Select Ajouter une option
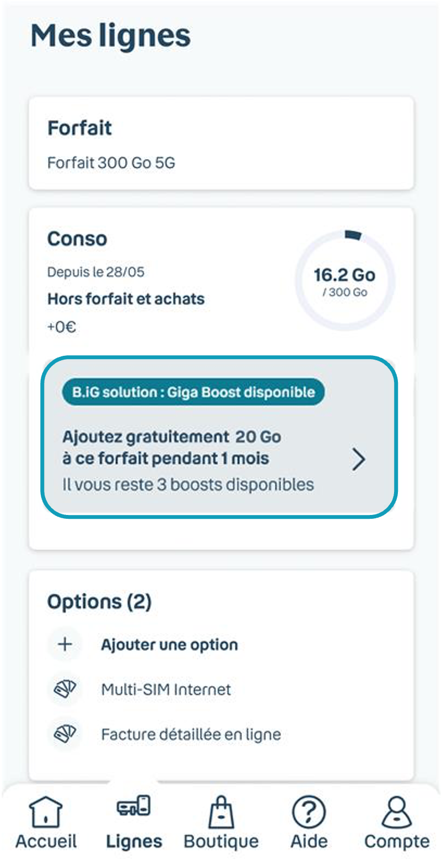 (x=169, y=644)
